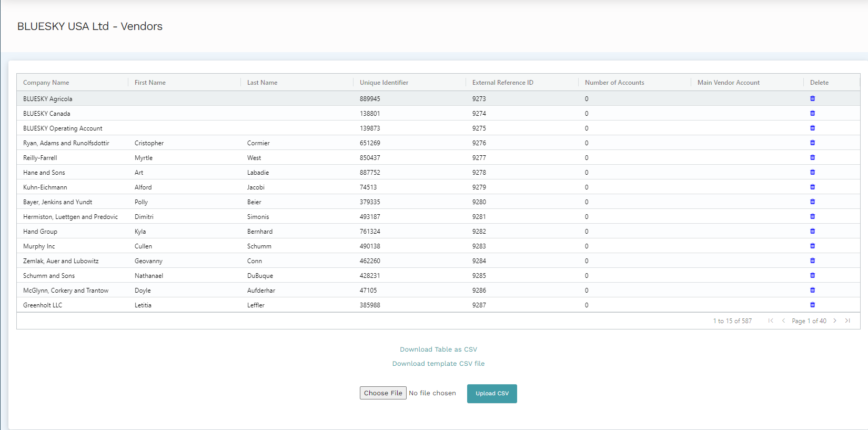Viewport: 868px width, 430px height.
Task: Jump to the last page of vendors
Action: 847,321
